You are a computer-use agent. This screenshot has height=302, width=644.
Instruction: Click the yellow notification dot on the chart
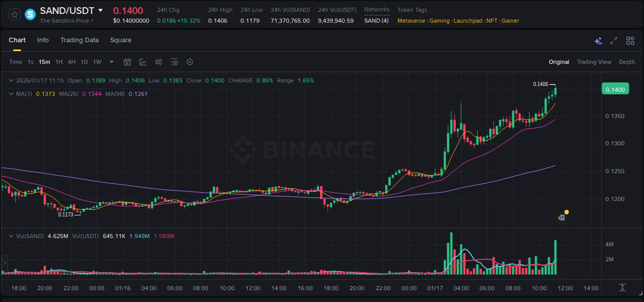pyautogui.click(x=566, y=212)
